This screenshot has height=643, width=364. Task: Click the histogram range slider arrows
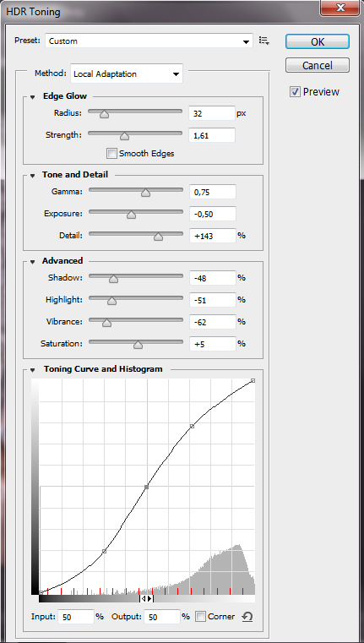[x=146, y=598]
